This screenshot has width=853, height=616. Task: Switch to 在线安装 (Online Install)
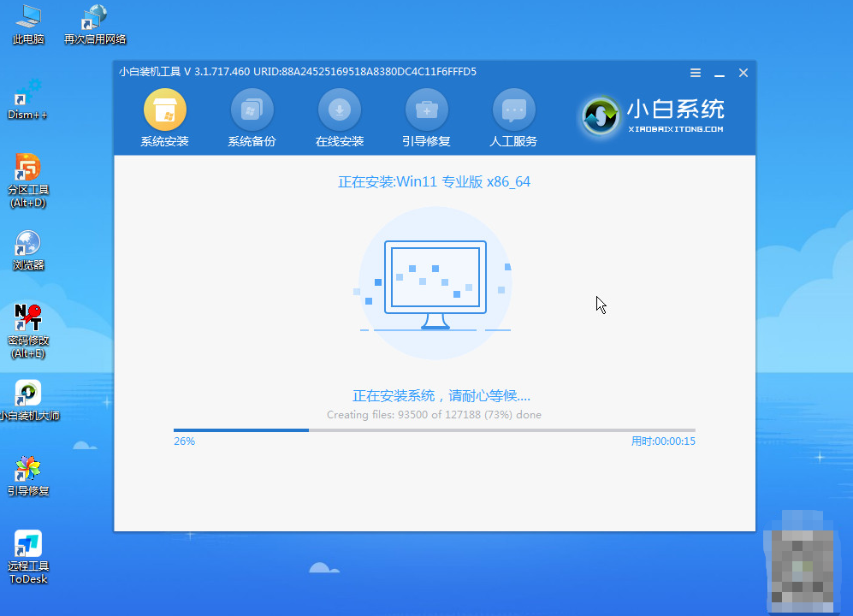pyautogui.click(x=339, y=115)
